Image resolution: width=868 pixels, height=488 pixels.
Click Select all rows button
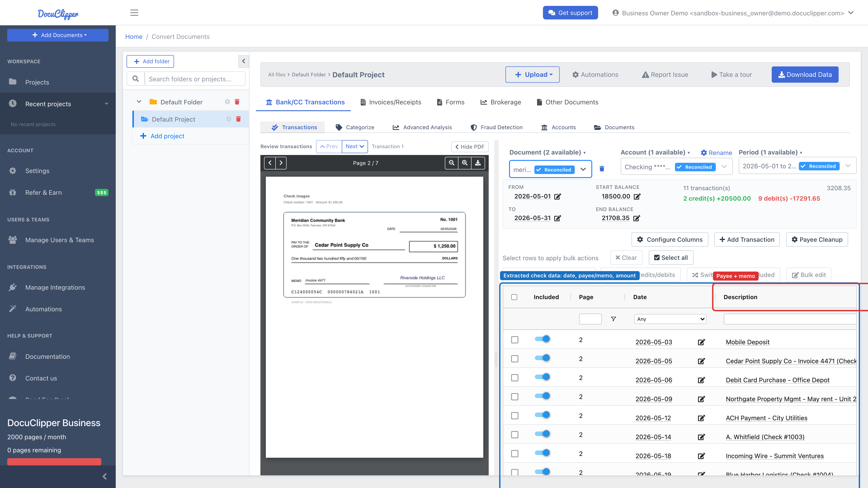coord(670,258)
